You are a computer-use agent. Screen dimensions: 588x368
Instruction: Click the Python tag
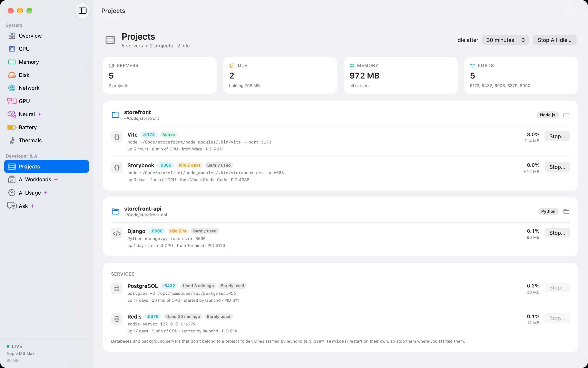[x=548, y=211]
